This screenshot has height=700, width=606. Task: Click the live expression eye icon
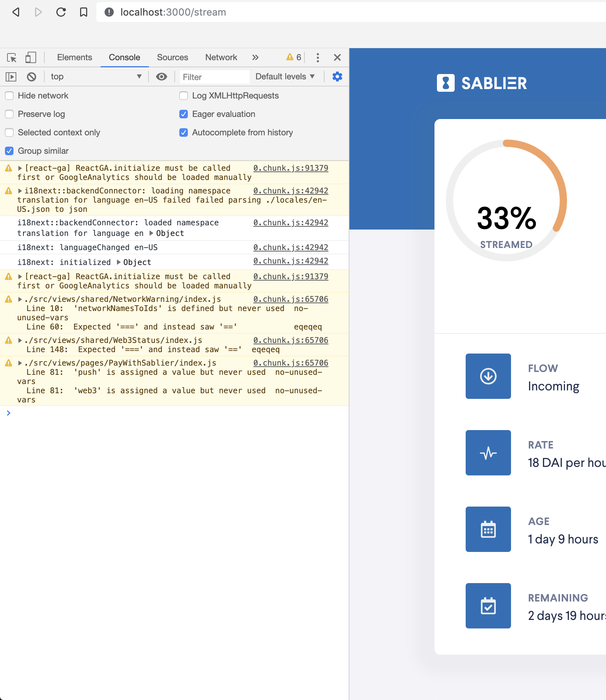tap(162, 77)
